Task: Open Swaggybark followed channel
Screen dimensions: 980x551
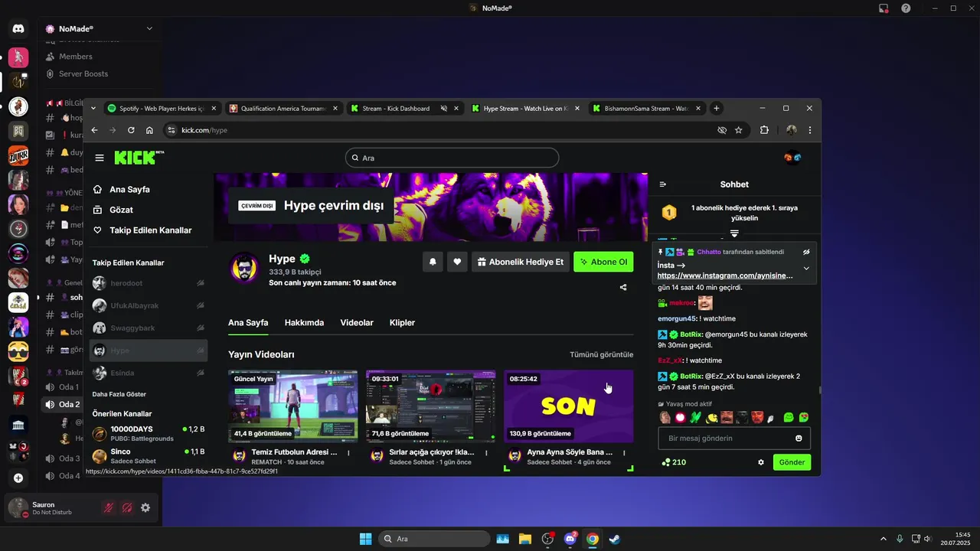Action: [149, 328]
